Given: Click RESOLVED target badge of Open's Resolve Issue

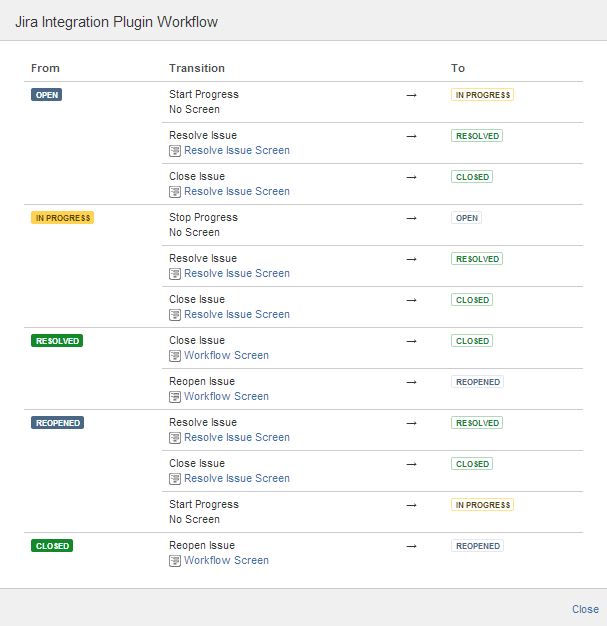Looking at the screenshot, I should click(x=477, y=136).
